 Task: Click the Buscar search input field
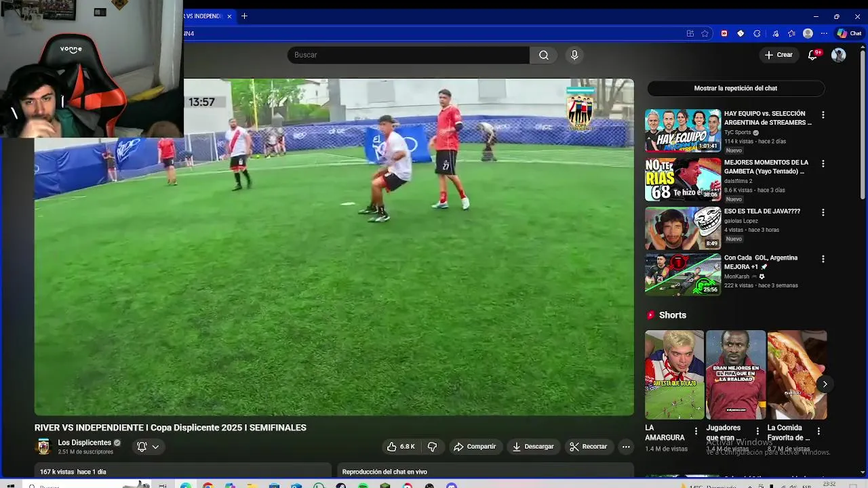tap(408, 55)
